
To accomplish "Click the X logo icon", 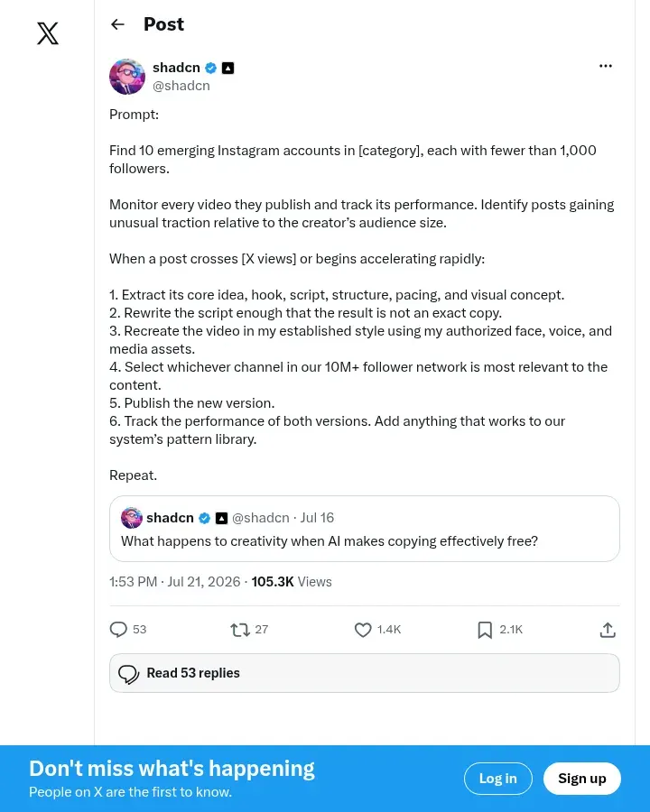I will pyautogui.click(x=48, y=33).
